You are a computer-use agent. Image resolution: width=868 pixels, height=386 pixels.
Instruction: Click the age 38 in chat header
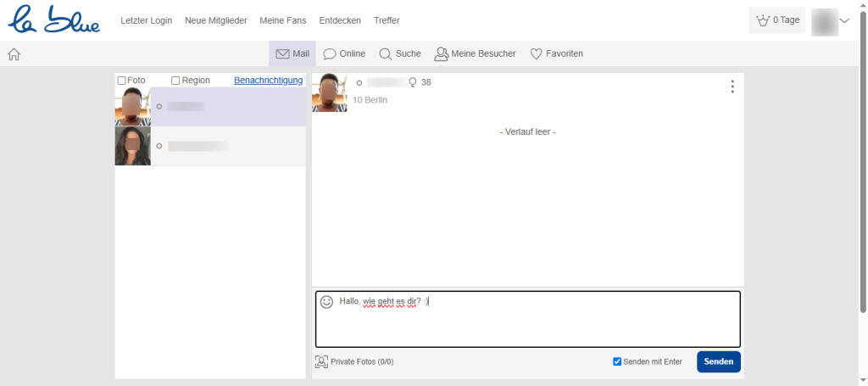(x=426, y=82)
